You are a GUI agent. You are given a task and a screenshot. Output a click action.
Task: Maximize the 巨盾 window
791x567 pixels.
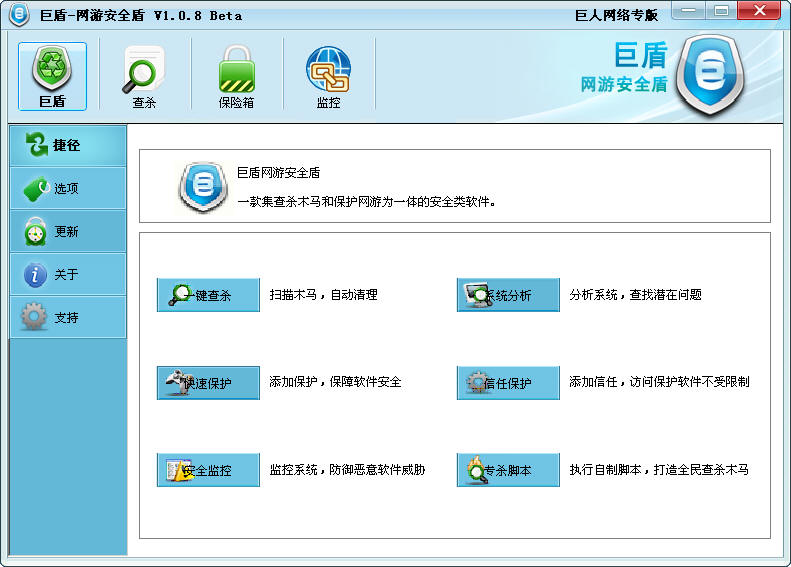pos(721,10)
